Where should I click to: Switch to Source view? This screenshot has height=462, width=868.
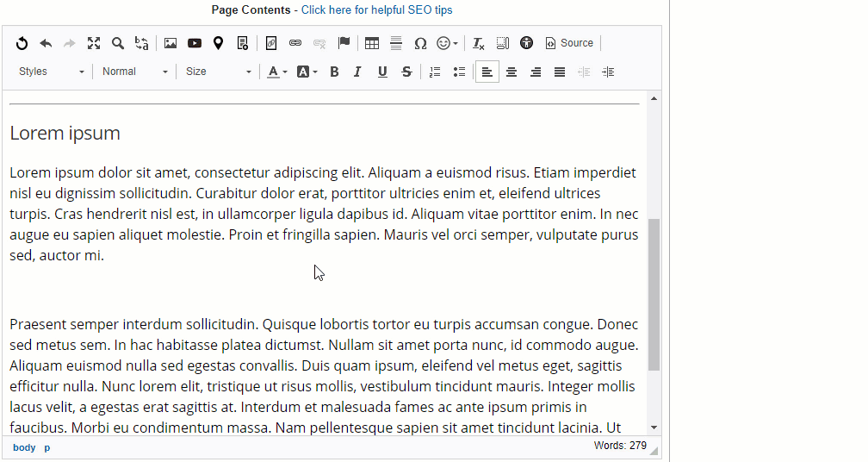click(x=569, y=43)
